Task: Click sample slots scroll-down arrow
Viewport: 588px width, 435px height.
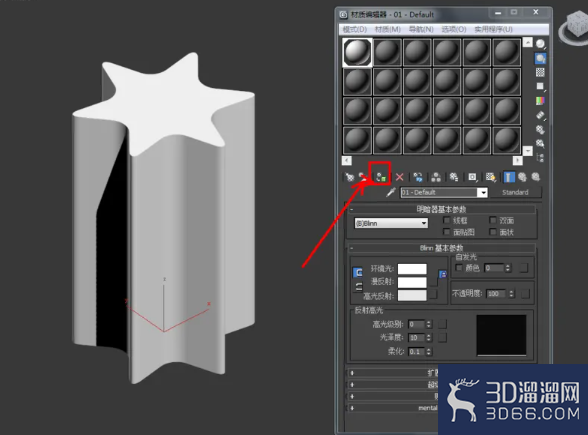Action: coord(528,151)
